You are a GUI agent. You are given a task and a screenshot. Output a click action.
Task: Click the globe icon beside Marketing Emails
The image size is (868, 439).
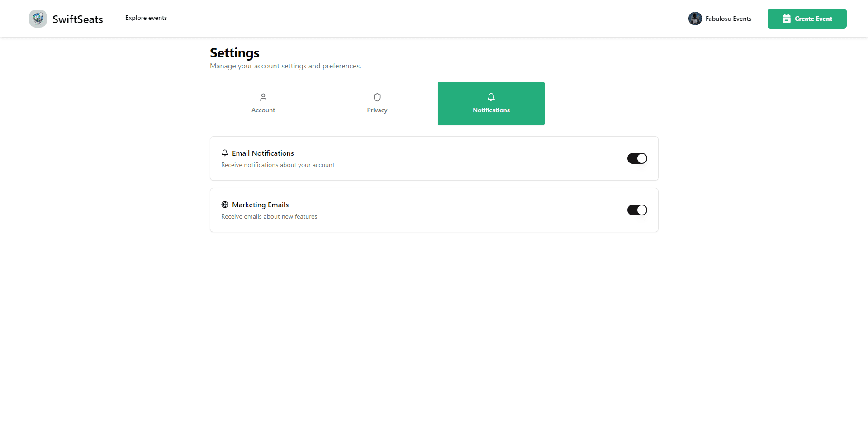(225, 205)
